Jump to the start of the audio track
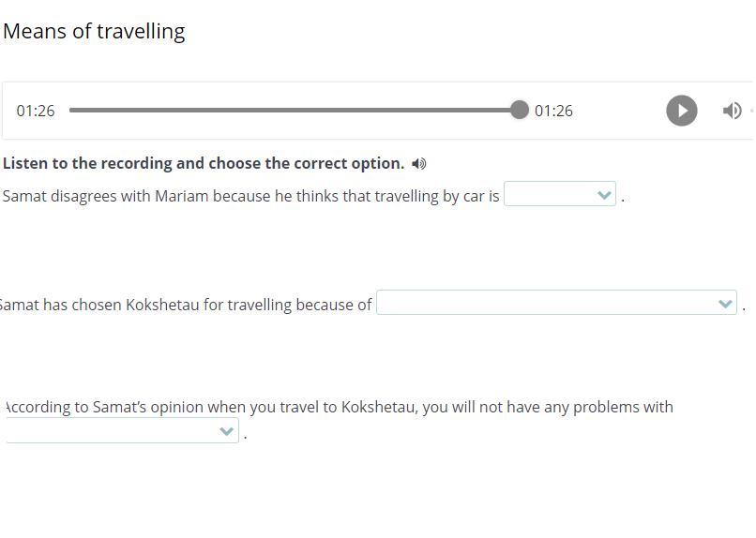Screen dimensions: 756x538 pyautogui.click(x=70, y=111)
